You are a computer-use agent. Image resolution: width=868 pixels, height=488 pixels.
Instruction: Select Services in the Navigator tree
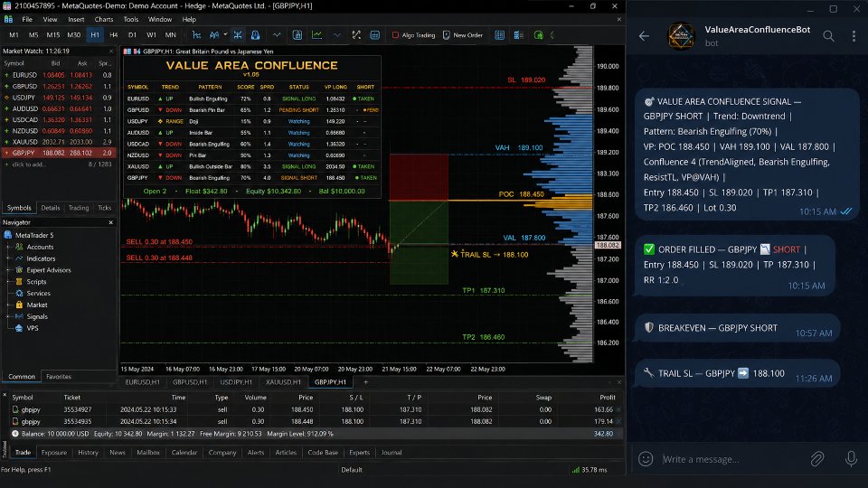(38, 293)
